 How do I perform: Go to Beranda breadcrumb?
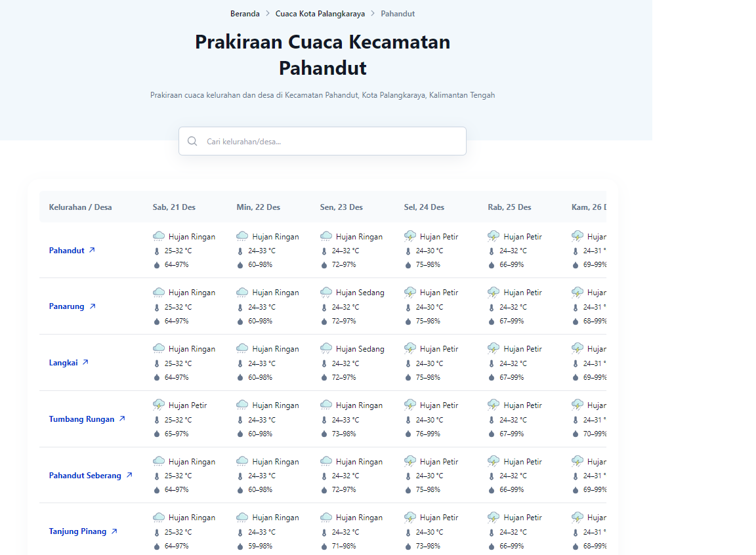click(245, 14)
